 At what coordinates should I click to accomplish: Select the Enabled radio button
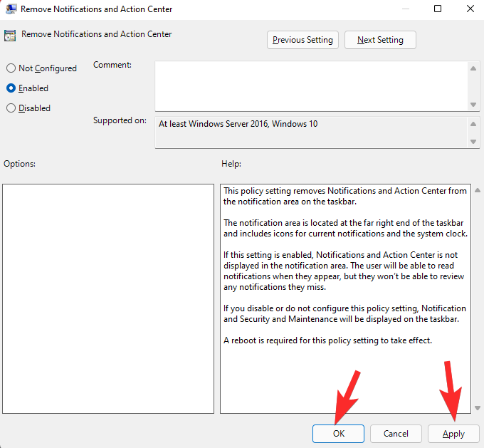11,88
